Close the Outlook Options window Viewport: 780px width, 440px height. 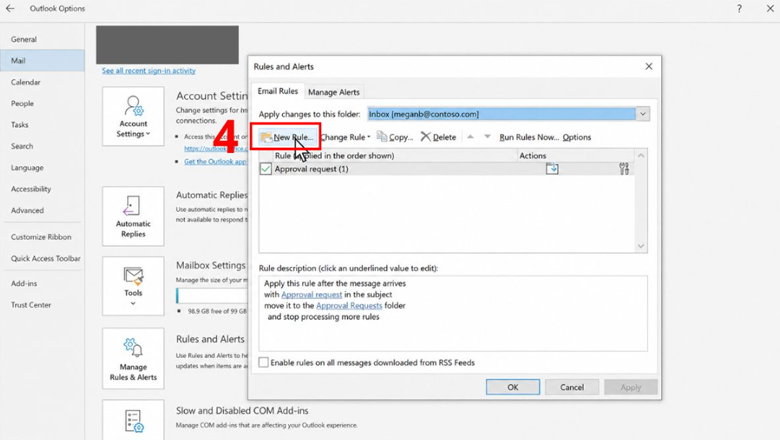click(x=770, y=8)
